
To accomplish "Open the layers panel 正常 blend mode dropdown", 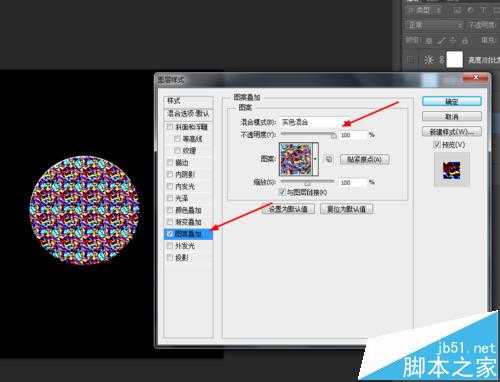I will click(435, 25).
